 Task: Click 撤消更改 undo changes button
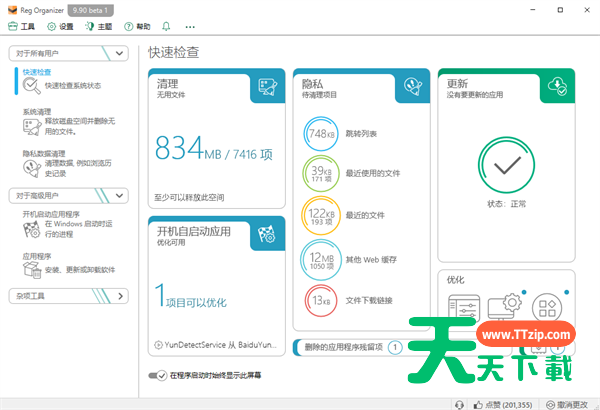[x=567, y=404]
